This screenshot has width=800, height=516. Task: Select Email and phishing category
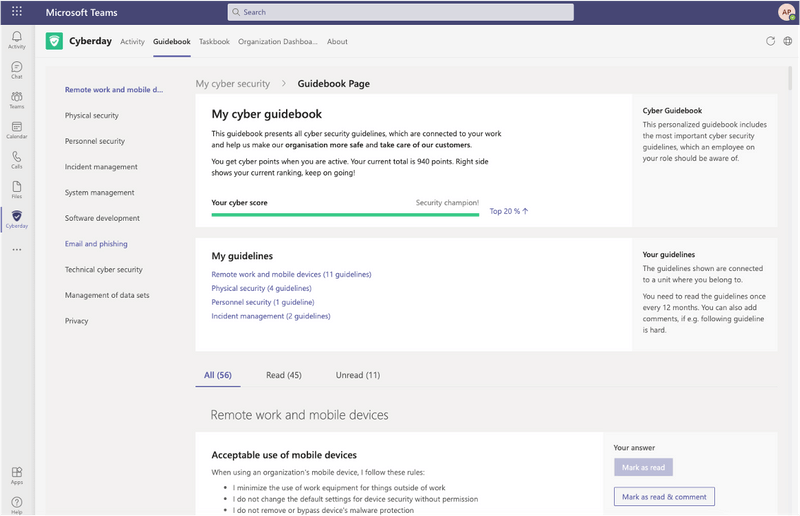pyautogui.click(x=96, y=244)
